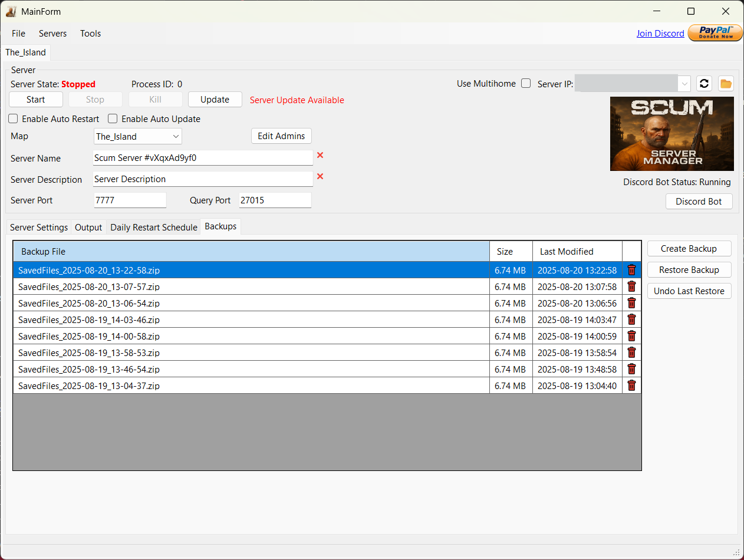Open the File menu

click(x=18, y=34)
